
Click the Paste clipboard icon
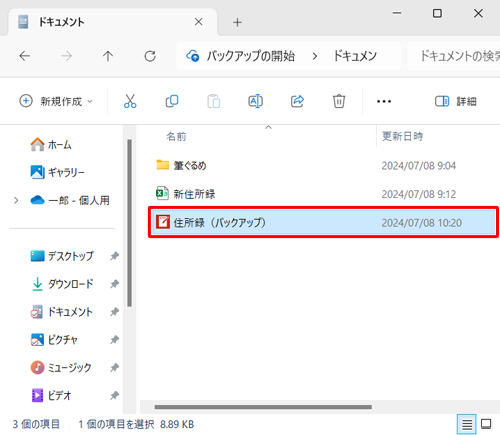214,101
